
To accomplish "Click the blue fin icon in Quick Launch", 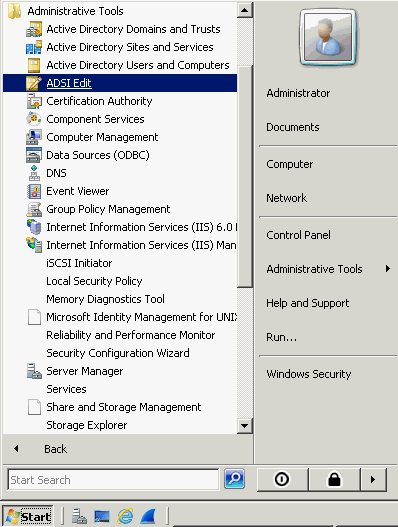I will [148, 516].
